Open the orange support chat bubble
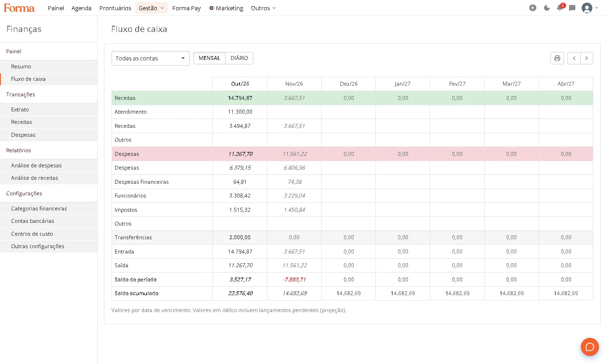Image resolution: width=607 pixels, height=364 pixels. (x=590, y=347)
